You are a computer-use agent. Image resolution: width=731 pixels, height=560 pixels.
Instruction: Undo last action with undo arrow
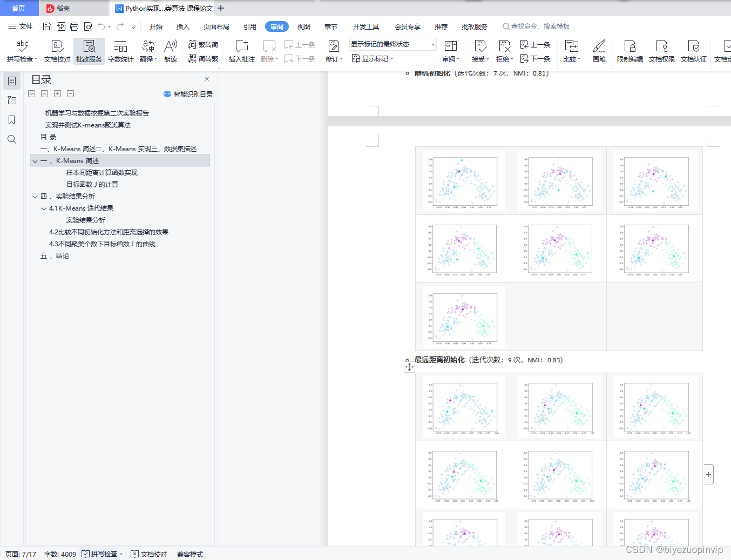point(101,26)
